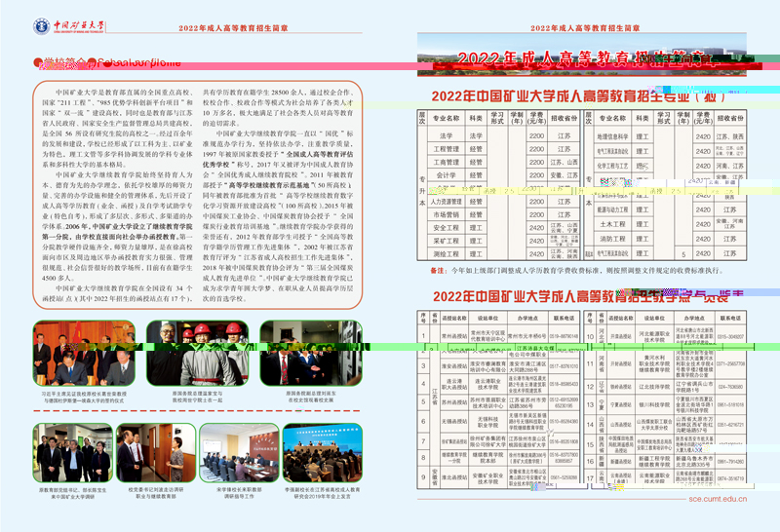
Task: Select the '土木工程' major cell
Action: pos(612,224)
